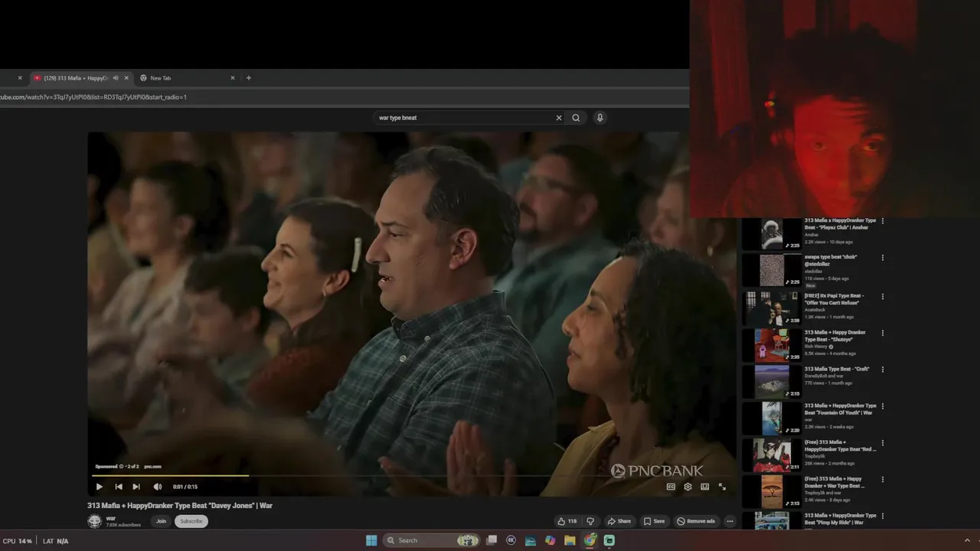Close the 313 Mafia YouTube tab
The image size is (980, 551).
(126, 78)
